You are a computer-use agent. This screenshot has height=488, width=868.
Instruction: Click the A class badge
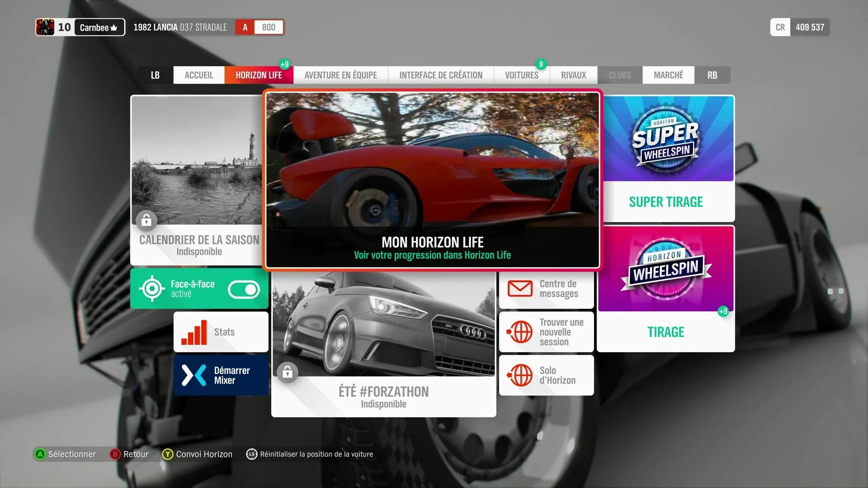coord(245,27)
